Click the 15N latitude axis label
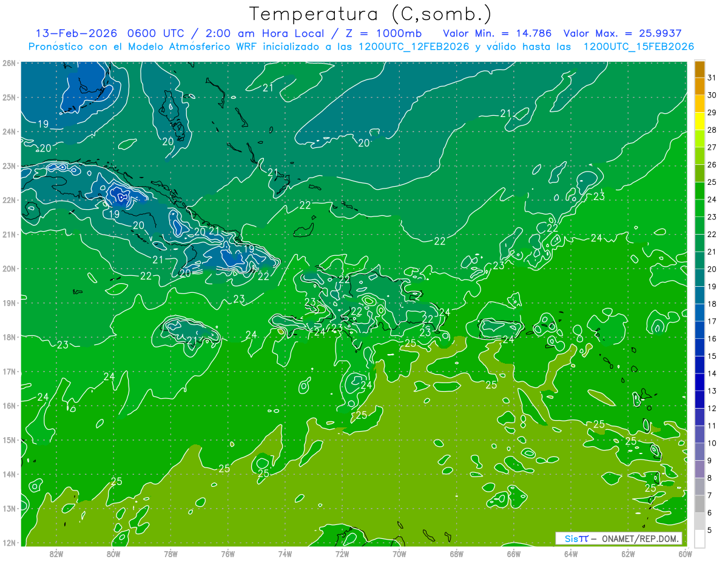Viewport: 728px width, 562px height. (x=8, y=440)
